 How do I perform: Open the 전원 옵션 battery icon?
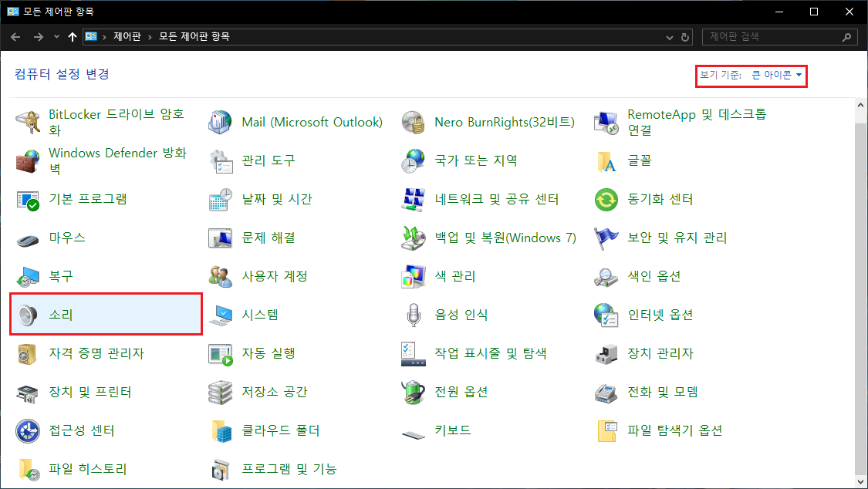(414, 392)
